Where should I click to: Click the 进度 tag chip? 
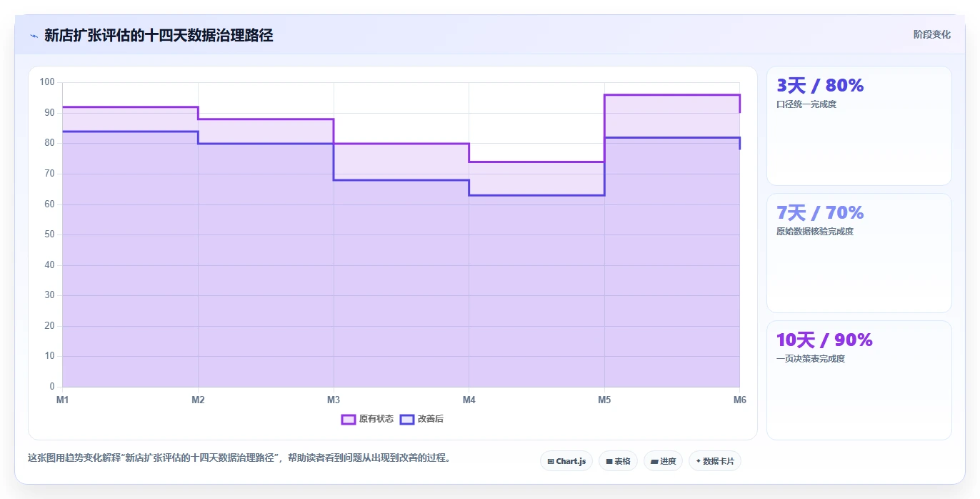click(x=663, y=461)
